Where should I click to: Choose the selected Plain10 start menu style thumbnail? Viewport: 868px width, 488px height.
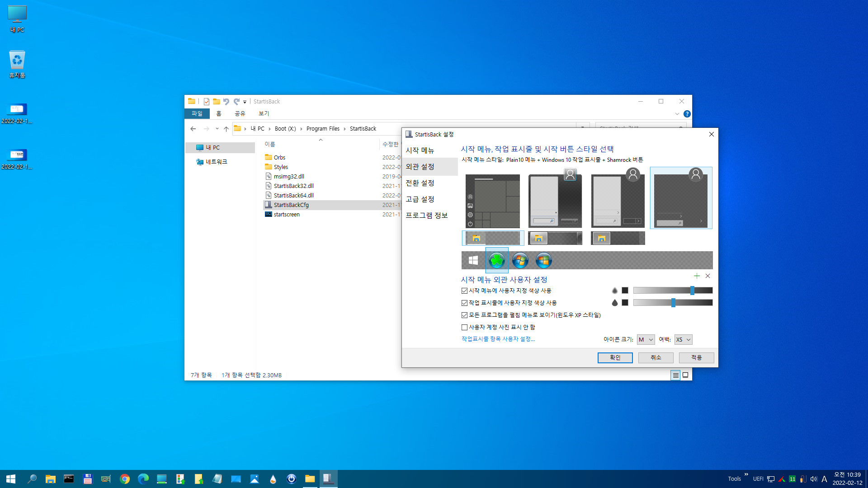(681, 198)
